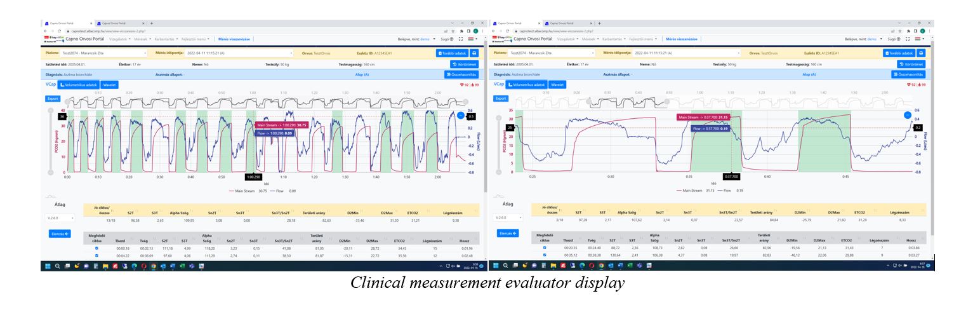Uncheck the cycle row starting at 00:04.22
This screenshot has height=312, width=980.
[96, 255]
